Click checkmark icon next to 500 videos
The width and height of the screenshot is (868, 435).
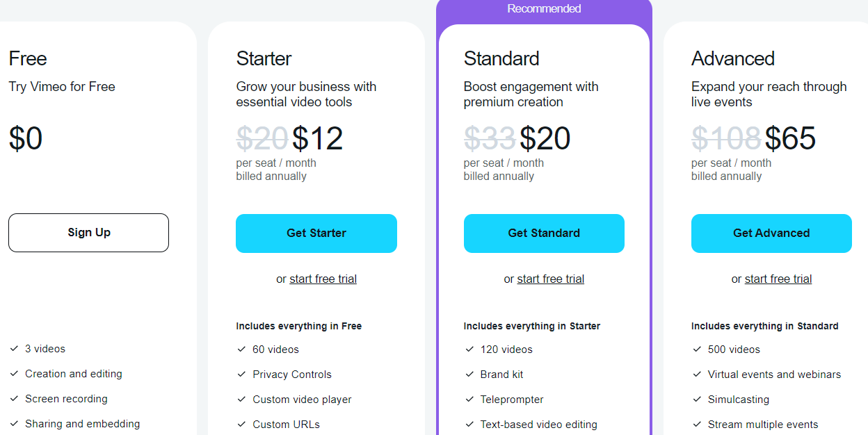coord(697,350)
